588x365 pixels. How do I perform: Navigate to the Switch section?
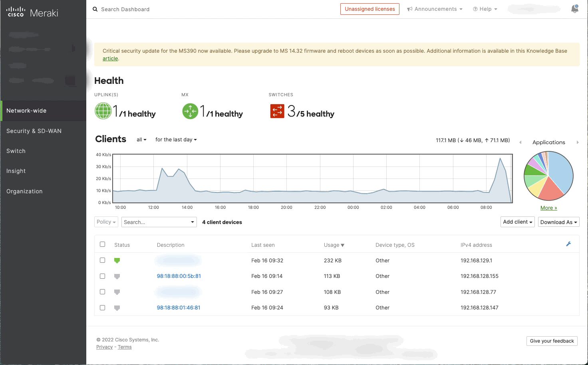point(16,151)
